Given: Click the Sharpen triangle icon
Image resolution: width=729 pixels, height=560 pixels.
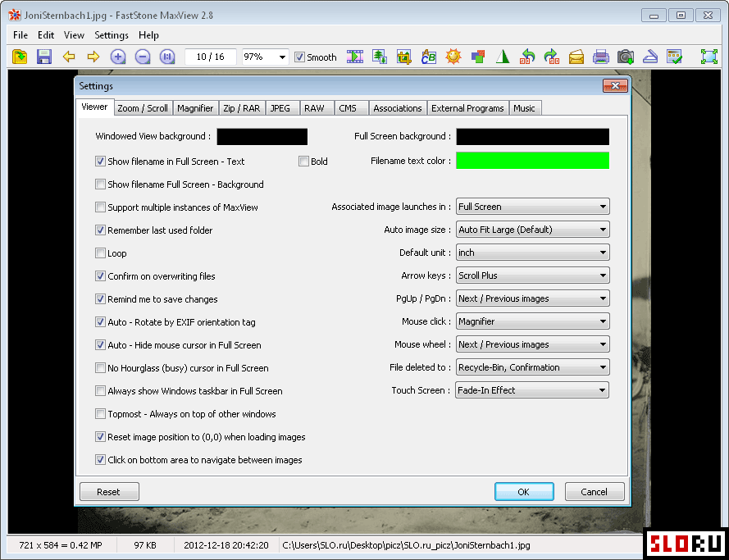Looking at the screenshot, I should click(x=503, y=57).
